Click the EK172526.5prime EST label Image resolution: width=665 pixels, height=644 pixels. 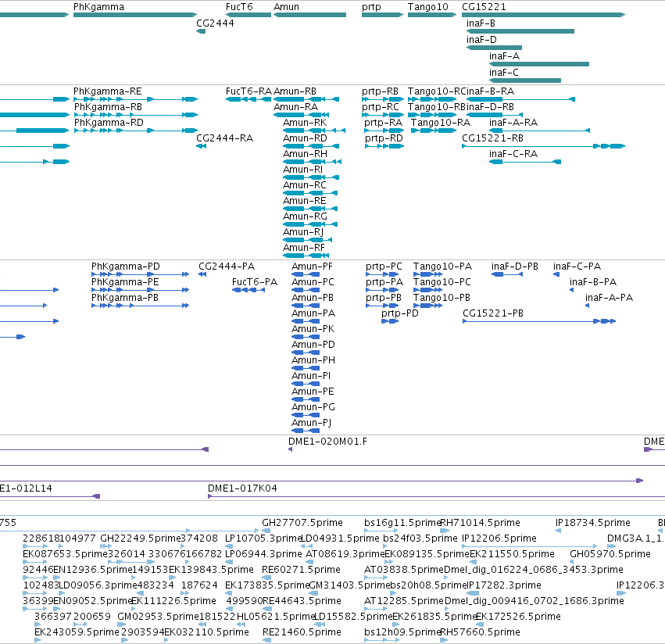click(518, 617)
